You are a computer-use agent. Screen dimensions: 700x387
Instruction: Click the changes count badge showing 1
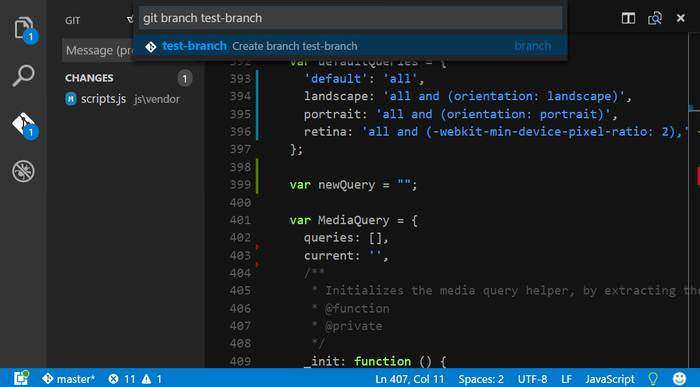click(184, 79)
